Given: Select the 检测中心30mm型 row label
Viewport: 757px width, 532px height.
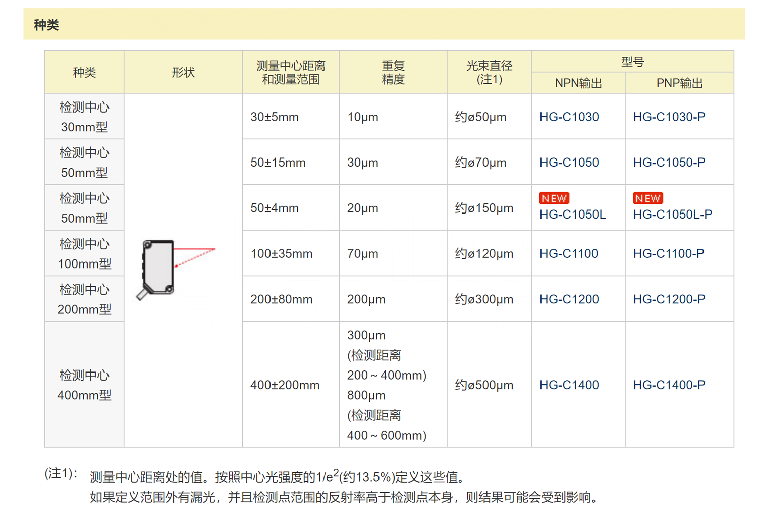Looking at the screenshot, I should (84, 117).
